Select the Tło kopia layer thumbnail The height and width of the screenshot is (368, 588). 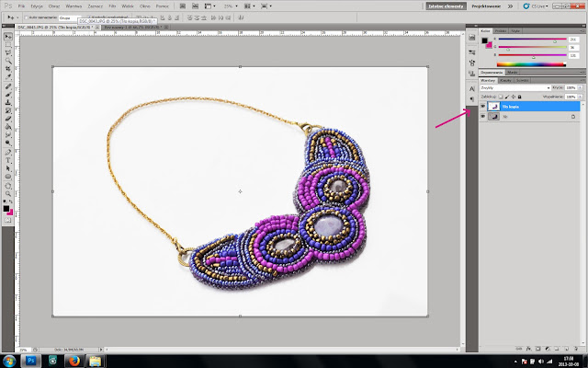(x=494, y=107)
